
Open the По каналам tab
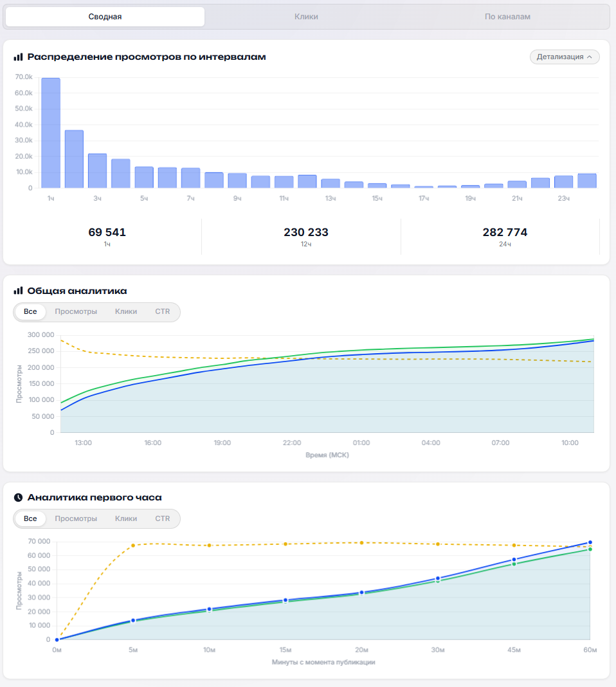(507, 17)
